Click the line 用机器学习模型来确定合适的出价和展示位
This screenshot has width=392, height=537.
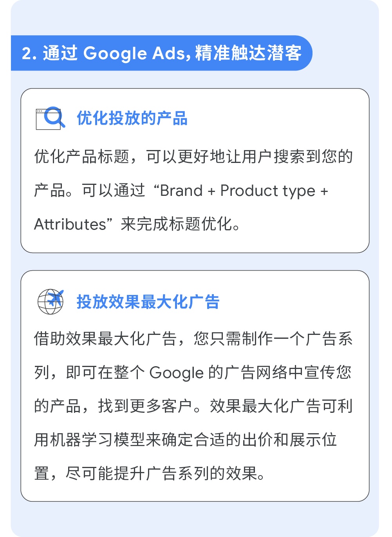point(186,440)
